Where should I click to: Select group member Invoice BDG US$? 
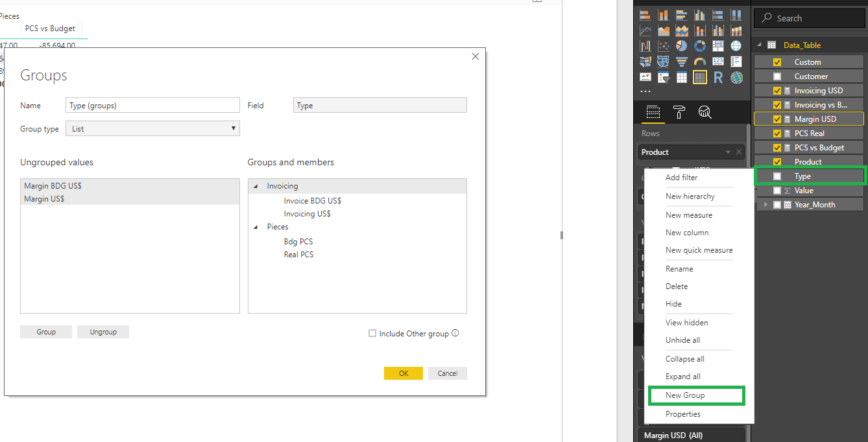tap(313, 201)
